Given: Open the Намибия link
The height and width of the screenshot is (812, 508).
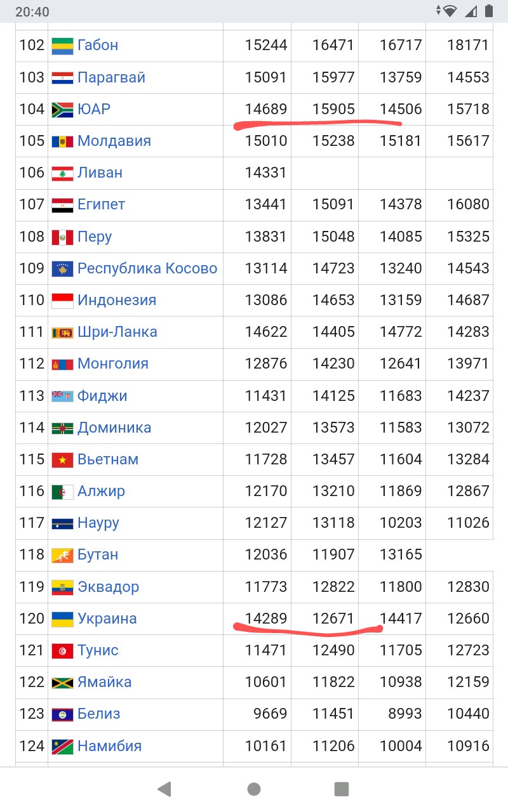Looking at the screenshot, I should point(109,746).
